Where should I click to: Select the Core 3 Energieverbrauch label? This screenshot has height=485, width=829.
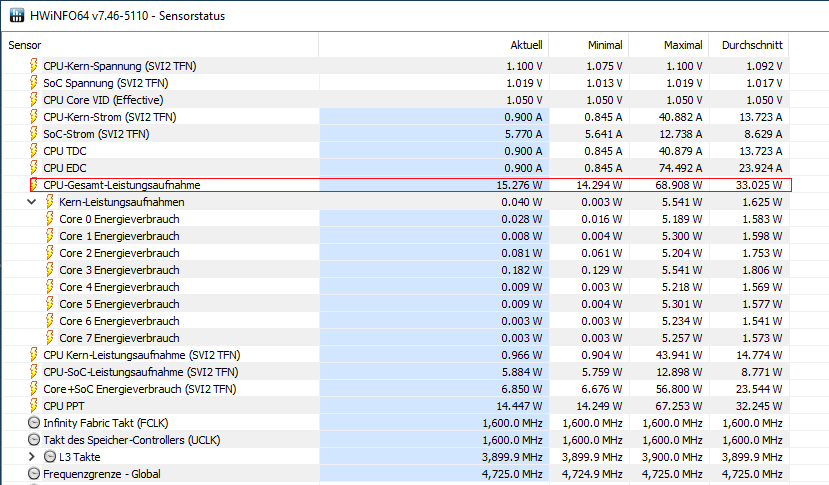tap(119, 270)
